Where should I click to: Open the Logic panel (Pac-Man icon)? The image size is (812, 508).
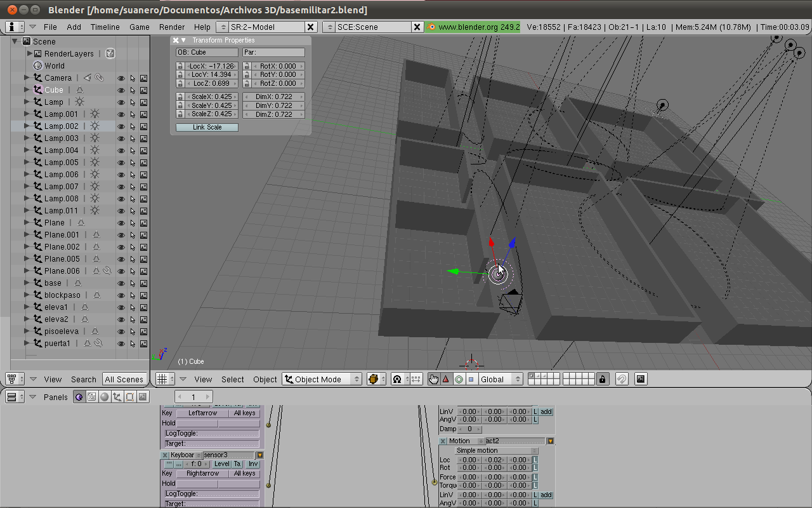(79, 397)
